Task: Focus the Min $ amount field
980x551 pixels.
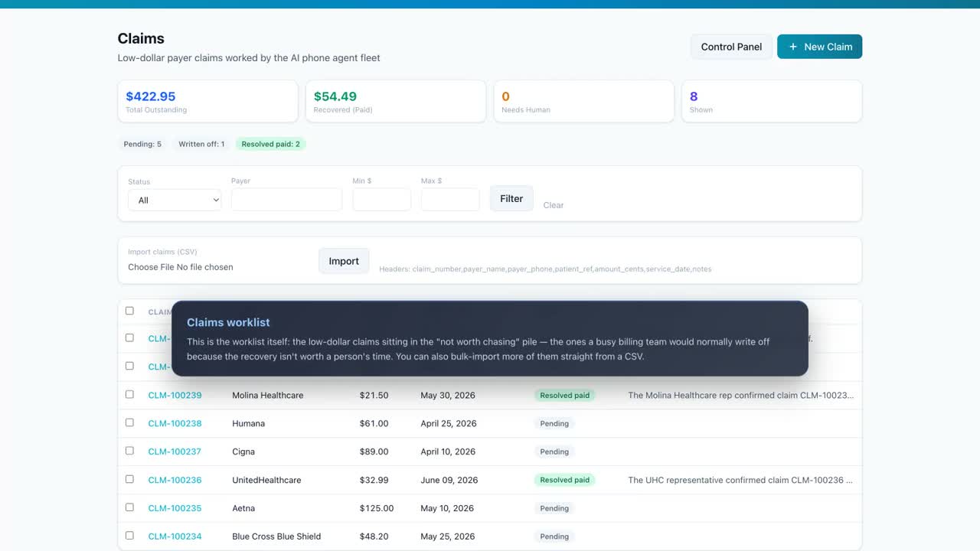Action: click(381, 200)
